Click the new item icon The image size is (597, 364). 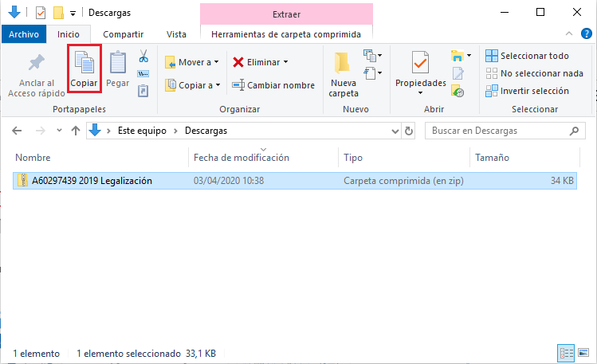(372, 56)
